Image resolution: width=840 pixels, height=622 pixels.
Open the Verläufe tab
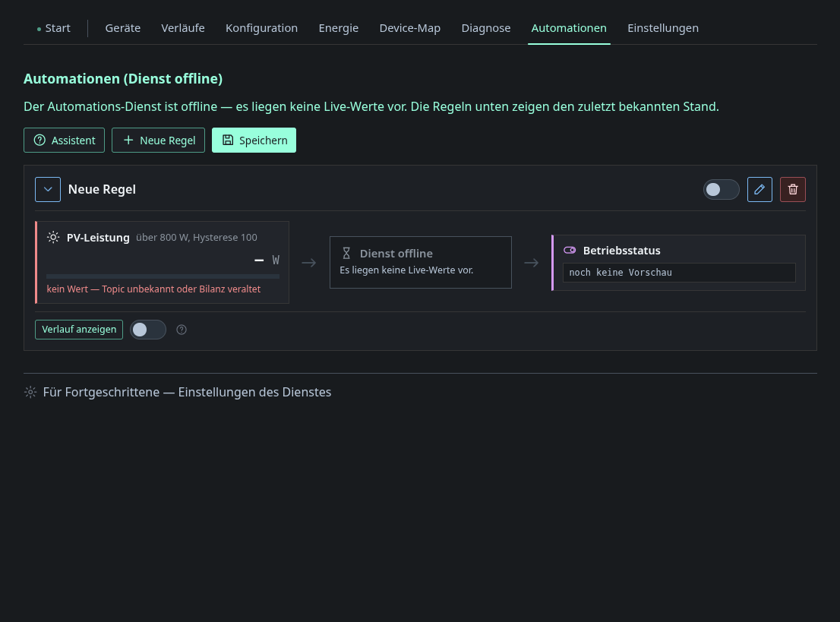coord(183,28)
